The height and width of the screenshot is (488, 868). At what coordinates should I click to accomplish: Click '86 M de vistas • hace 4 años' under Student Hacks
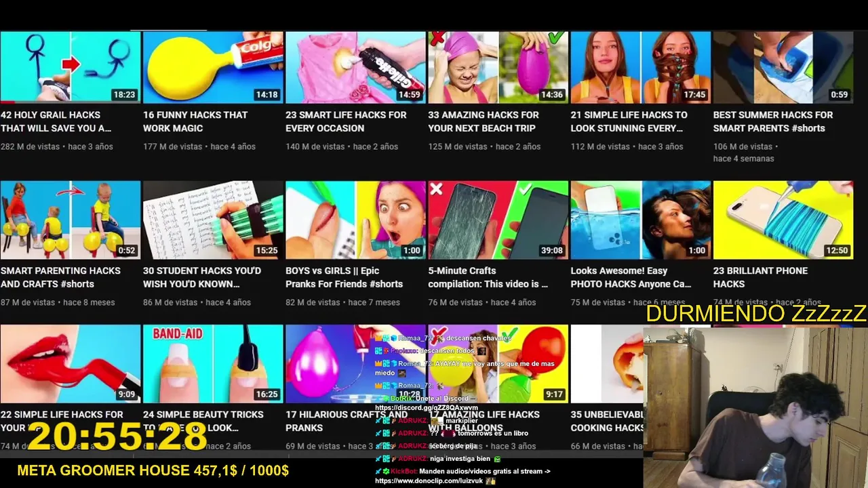197,302
